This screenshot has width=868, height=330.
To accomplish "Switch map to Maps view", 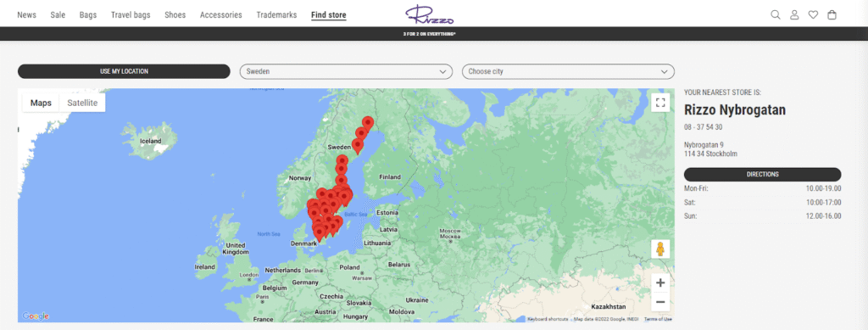I will point(41,103).
